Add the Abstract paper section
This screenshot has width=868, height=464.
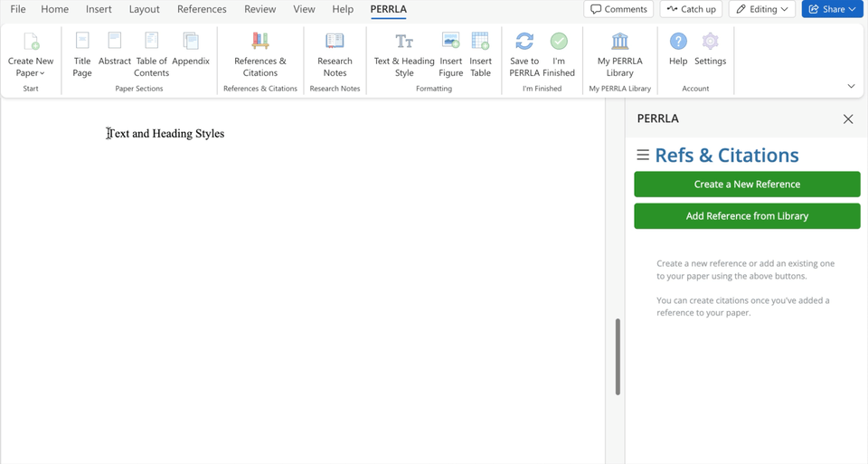pos(115,49)
